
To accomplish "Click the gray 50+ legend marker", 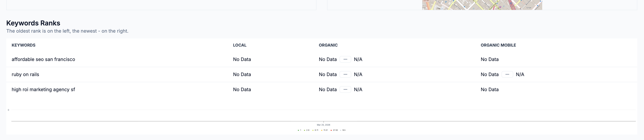I will click(x=341, y=130).
